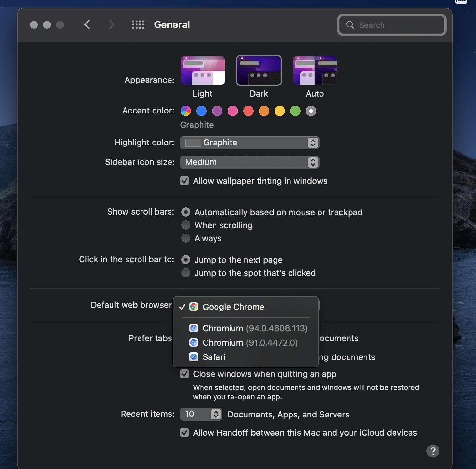Viewport: 476px width, 469px height.
Task: Click the menu bar icon at top right
Action: click(461, 2)
